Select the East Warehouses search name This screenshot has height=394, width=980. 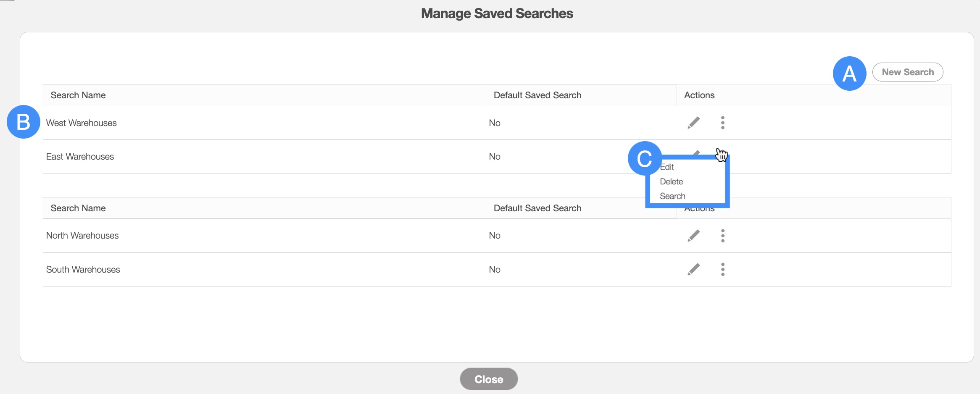click(x=80, y=157)
